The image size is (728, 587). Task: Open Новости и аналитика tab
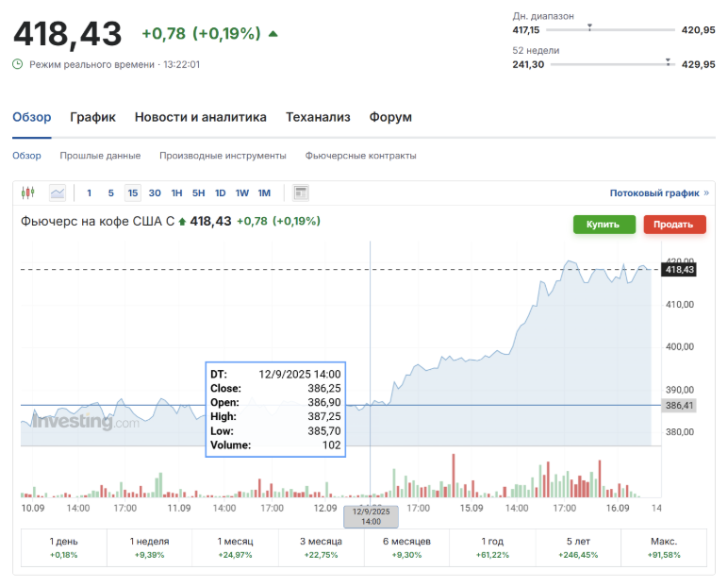[x=201, y=117]
